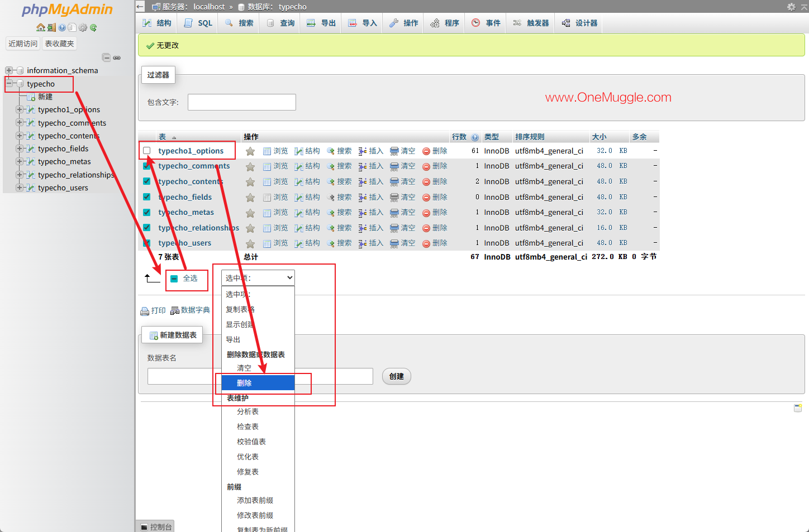Uncheck the typecho_contents checkbox

click(x=147, y=181)
